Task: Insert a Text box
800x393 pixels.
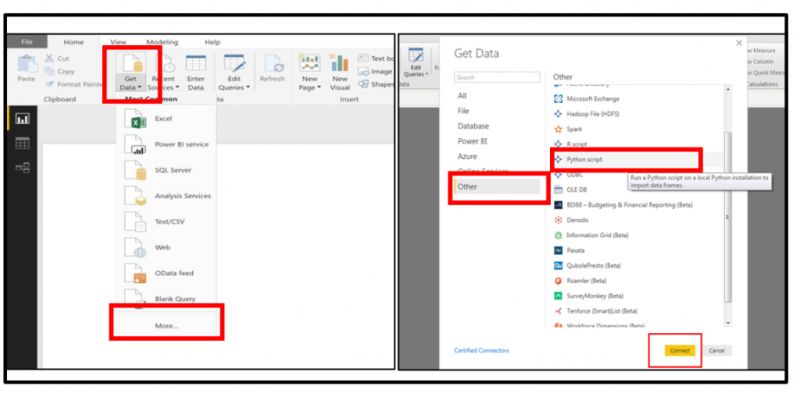Action: tap(376, 59)
